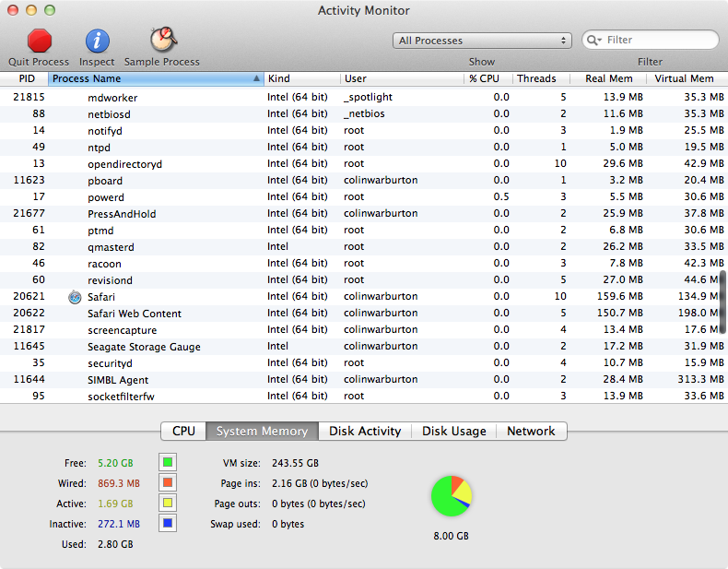Image resolution: width=728 pixels, height=569 pixels.
Task: Select the PressAndHold process row
Action: 364,214
